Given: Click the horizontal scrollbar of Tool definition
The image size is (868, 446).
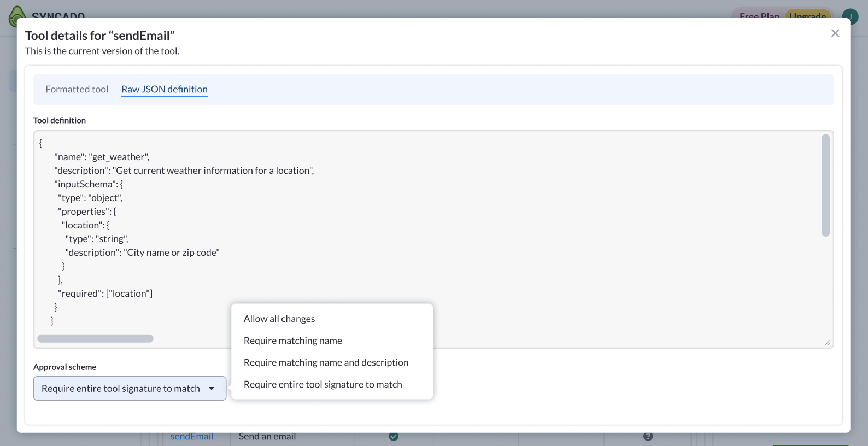Looking at the screenshot, I should point(95,338).
